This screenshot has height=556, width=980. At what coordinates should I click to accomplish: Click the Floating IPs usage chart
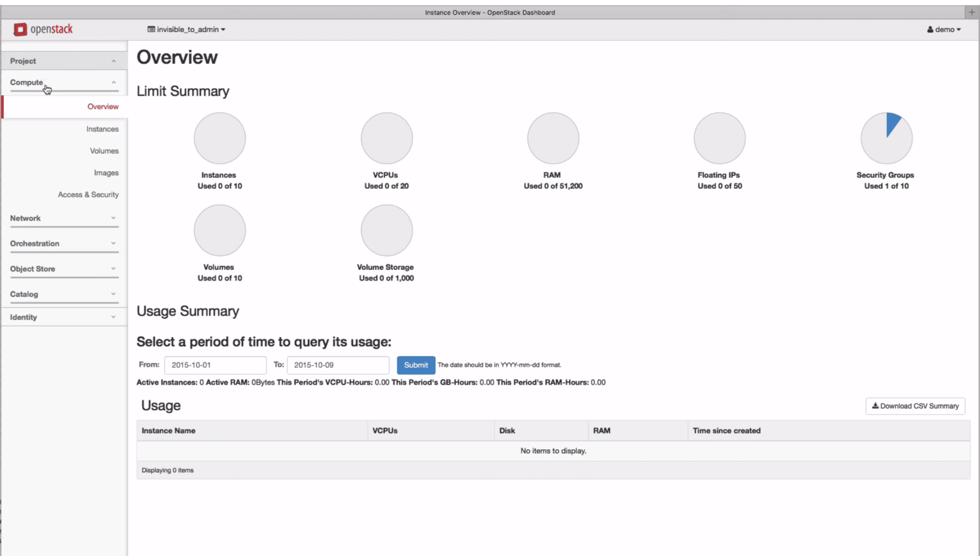coord(719,138)
